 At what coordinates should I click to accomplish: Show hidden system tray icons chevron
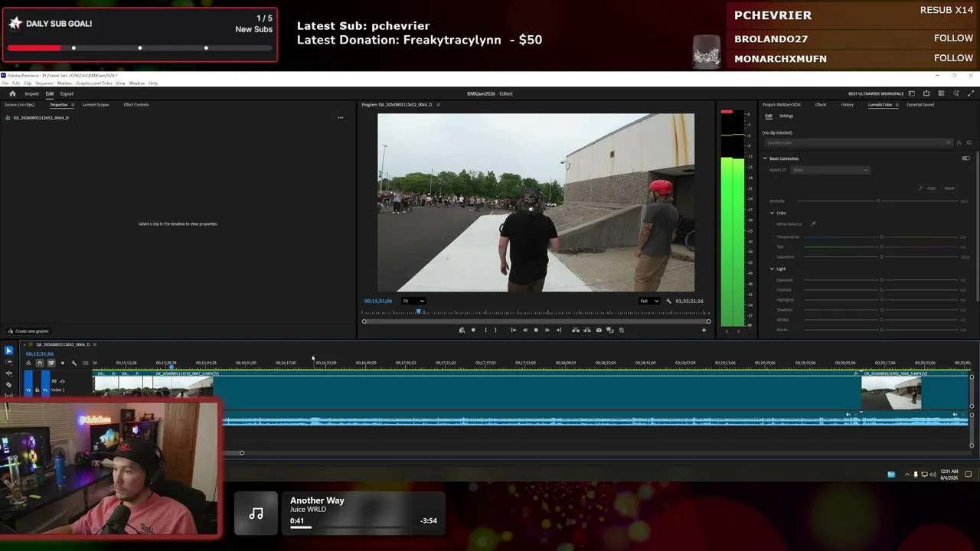click(x=906, y=474)
